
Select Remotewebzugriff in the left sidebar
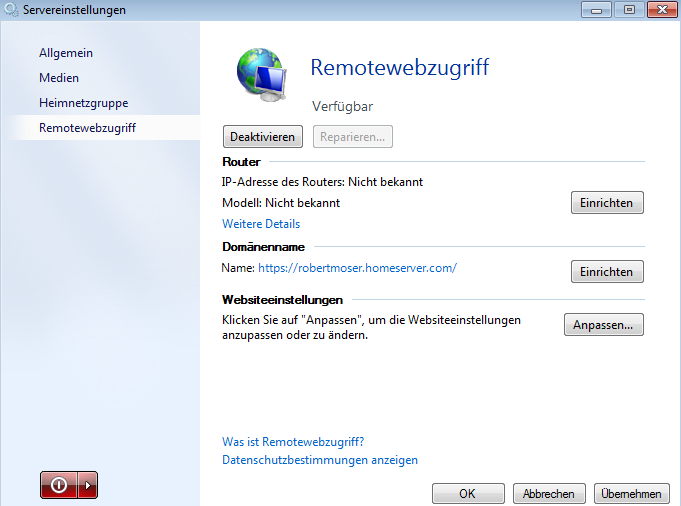(87, 128)
